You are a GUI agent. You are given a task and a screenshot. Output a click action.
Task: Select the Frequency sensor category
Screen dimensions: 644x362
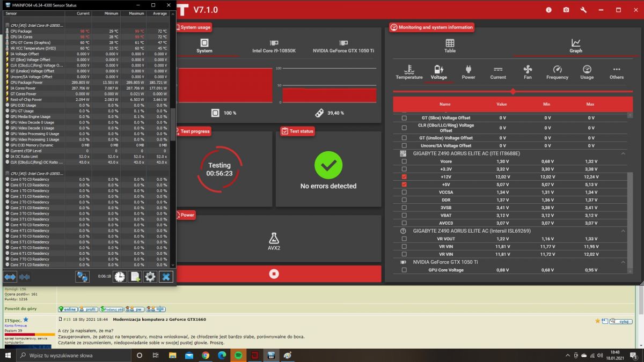click(557, 72)
